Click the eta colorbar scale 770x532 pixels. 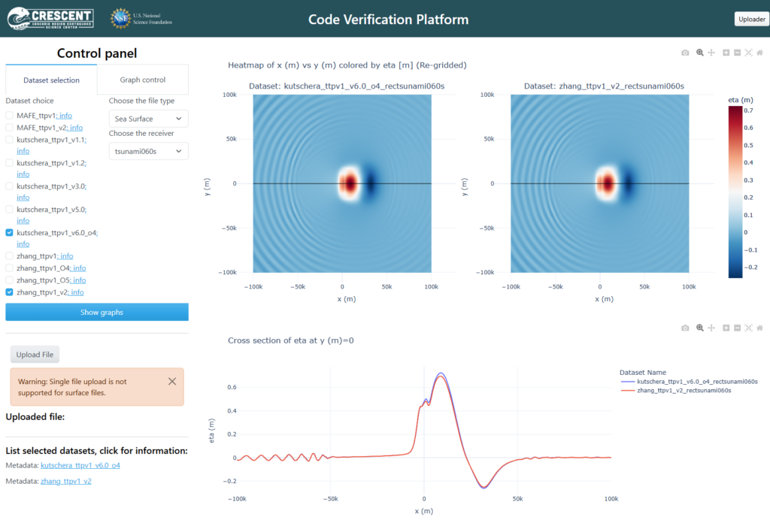tap(735, 192)
